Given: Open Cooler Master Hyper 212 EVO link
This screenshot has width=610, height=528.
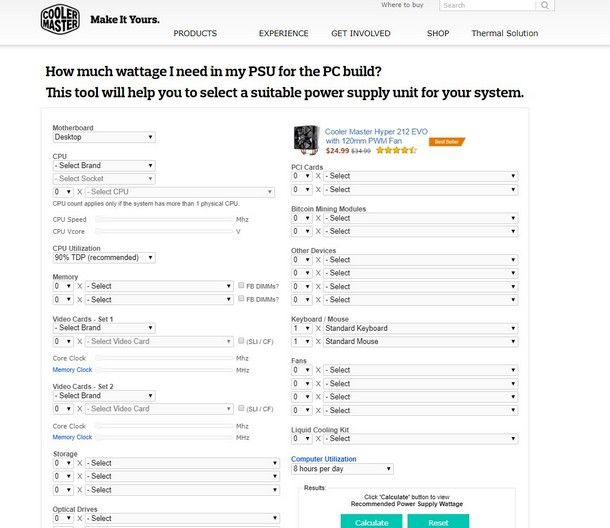Looking at the screenshot, I should 376,136.
